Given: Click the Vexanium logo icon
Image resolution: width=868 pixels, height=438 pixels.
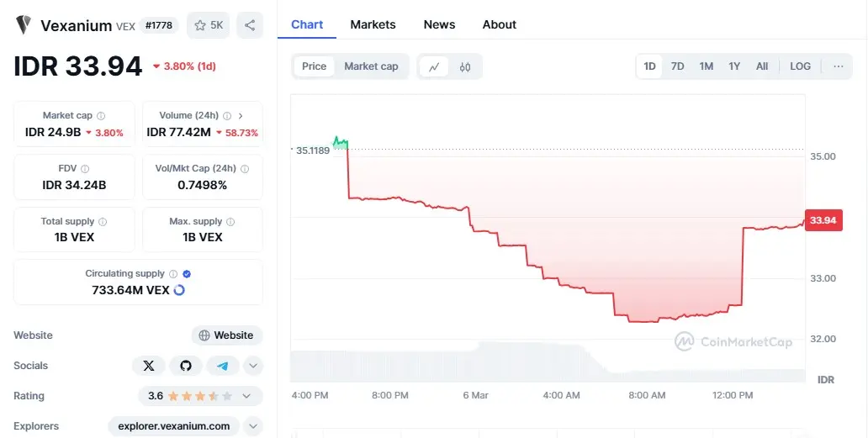Looking at the screenshot, I should (x=24, y=25).
